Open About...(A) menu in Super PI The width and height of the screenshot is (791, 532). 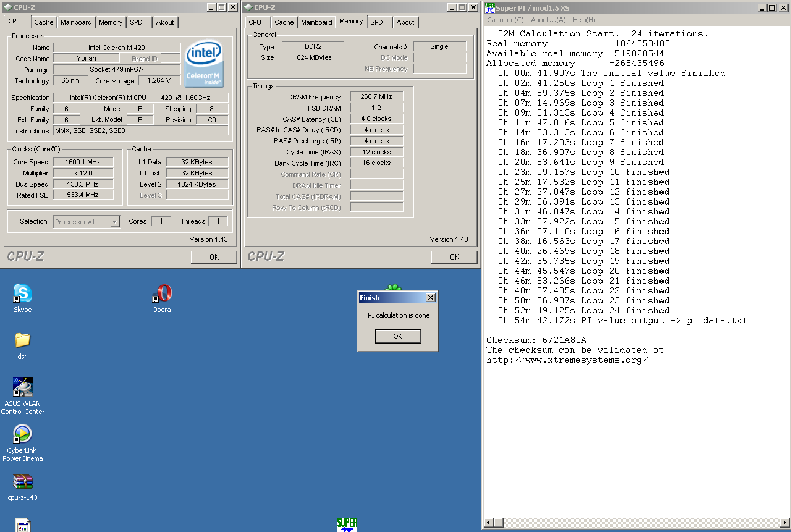(548, 20)
